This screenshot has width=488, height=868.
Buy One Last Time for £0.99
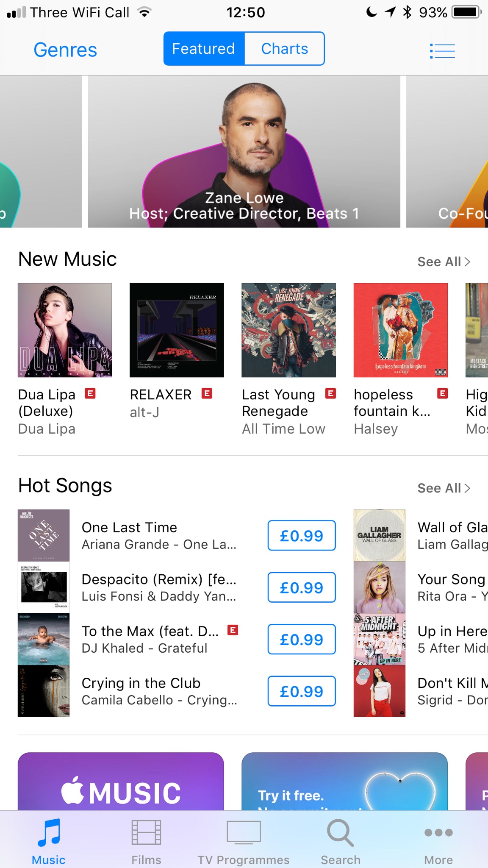302,536
